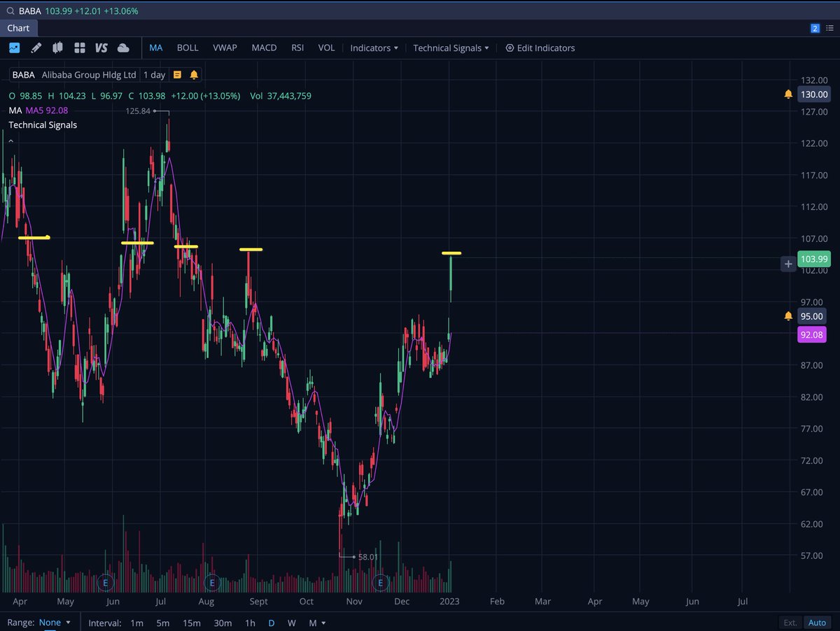Viewport: 840px width, 631px height.
Task: Click the 2023 label on time axis
Action: pos(449,601)
